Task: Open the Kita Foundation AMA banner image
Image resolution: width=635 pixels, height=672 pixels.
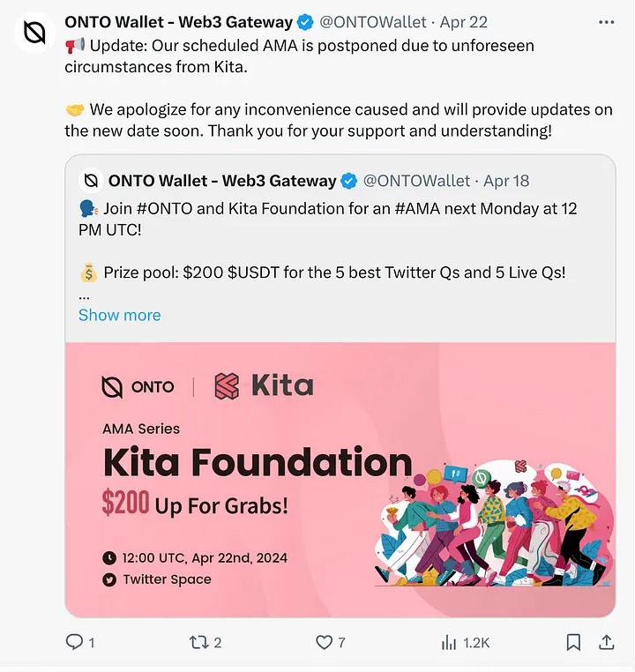Action: click(x=340, y=479)
